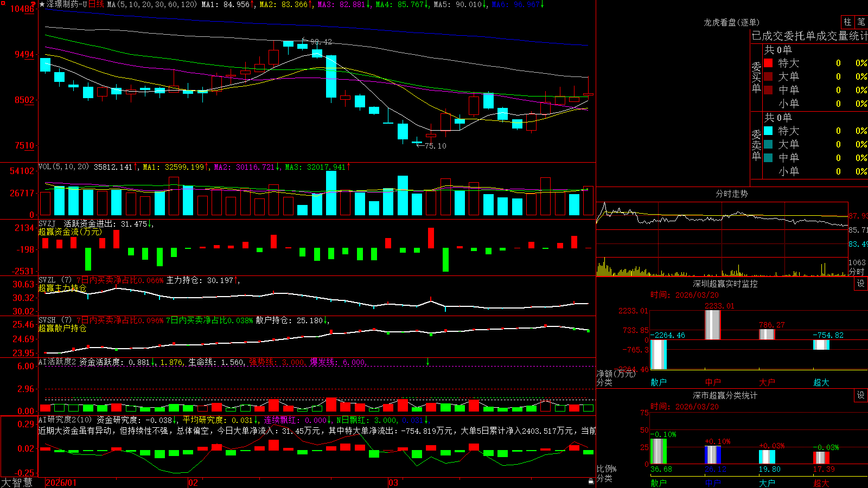Click the teal 中单 sell-order swatch

point(768,158)
